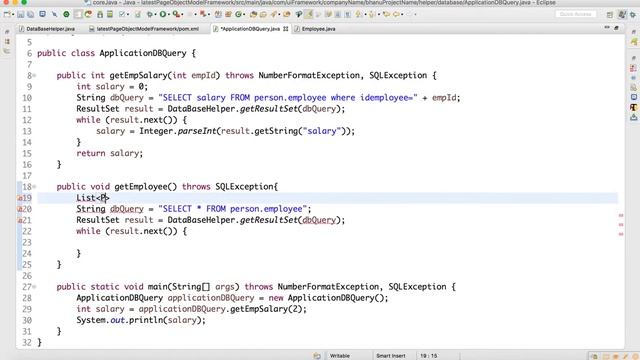
Task: Toggle the highlighted marker icon near toolbar middle
Action: (309, 14)
